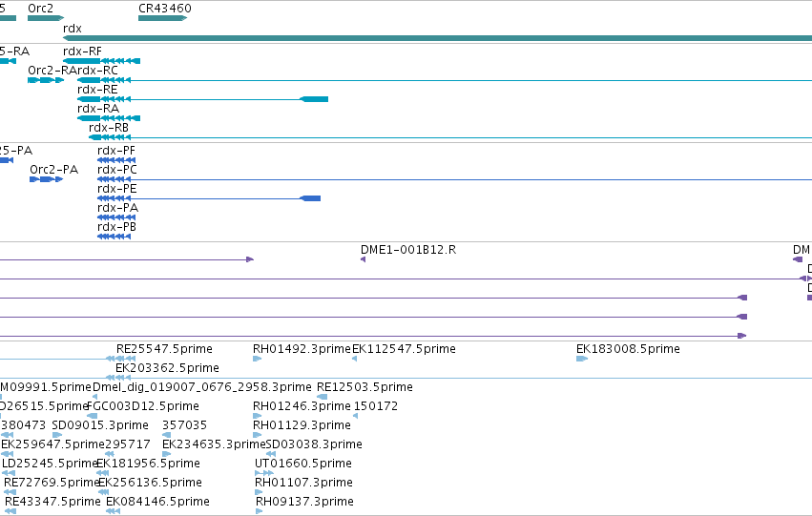The image size is (812, 516).
Task: Click EK203362.5prime EST label
Action: point(167,368)
